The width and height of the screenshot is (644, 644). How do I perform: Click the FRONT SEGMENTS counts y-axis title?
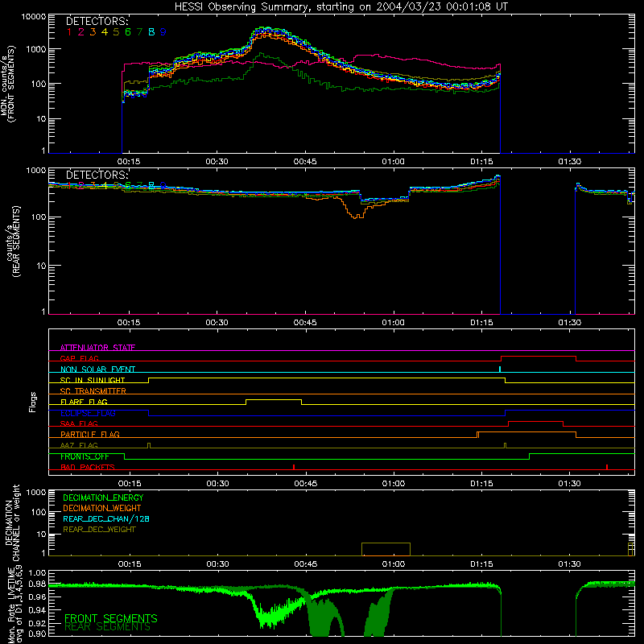7,84
